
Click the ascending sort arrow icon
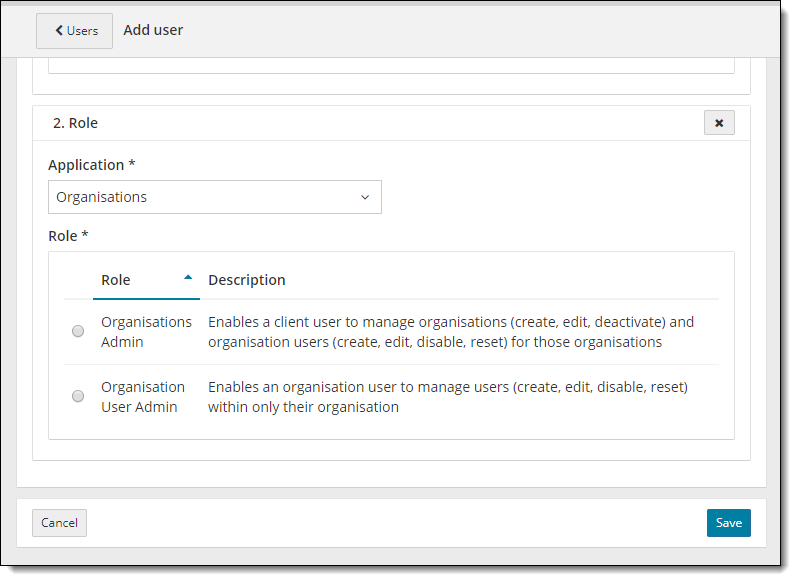[x=188, y=278]
